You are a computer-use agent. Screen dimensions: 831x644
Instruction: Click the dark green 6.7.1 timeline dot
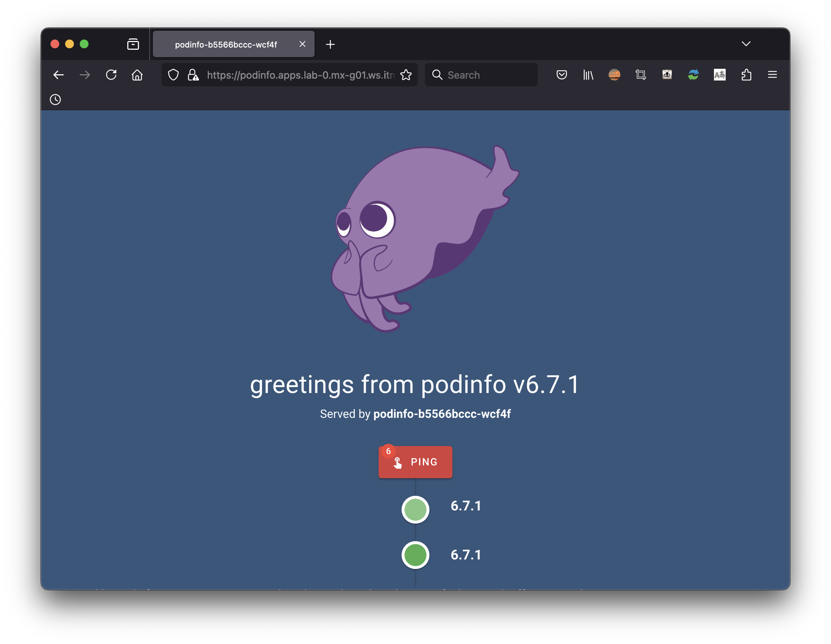click(x=415, y=555)
